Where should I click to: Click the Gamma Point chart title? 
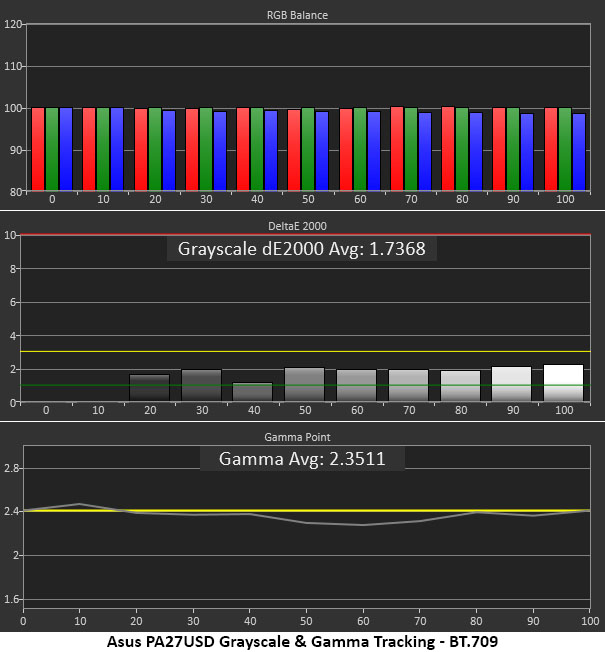coord(297,437)
